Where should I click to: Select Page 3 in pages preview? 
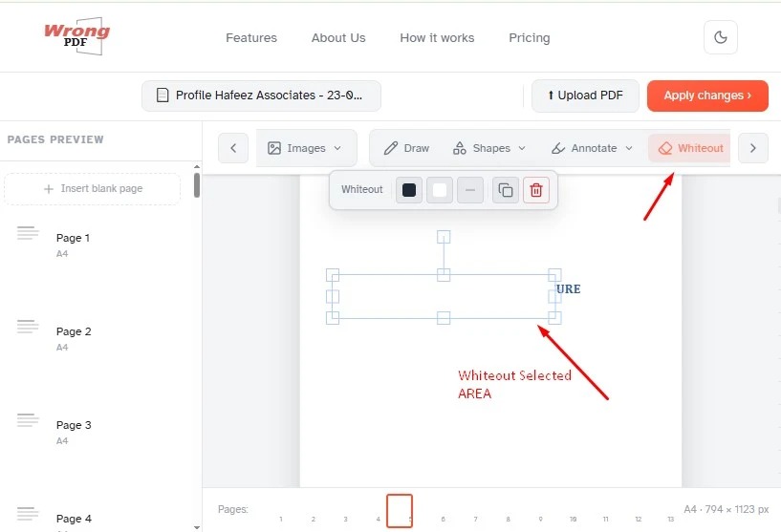(x=74, y=425)
